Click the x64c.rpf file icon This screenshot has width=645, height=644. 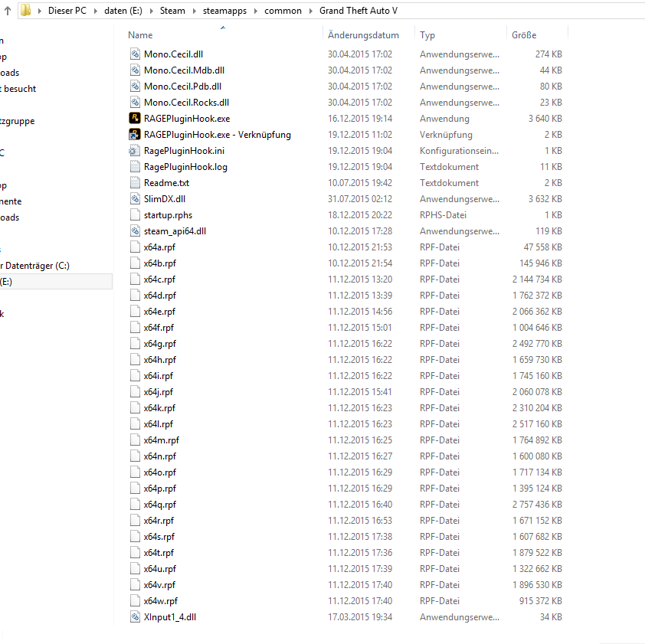coord(135,280)
